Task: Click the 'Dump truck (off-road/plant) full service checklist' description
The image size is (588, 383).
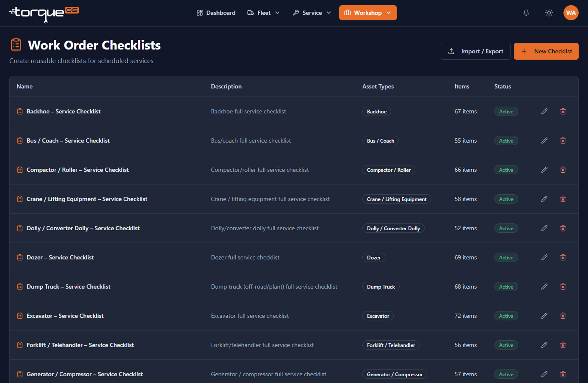Action: click(x=274, y=287)
